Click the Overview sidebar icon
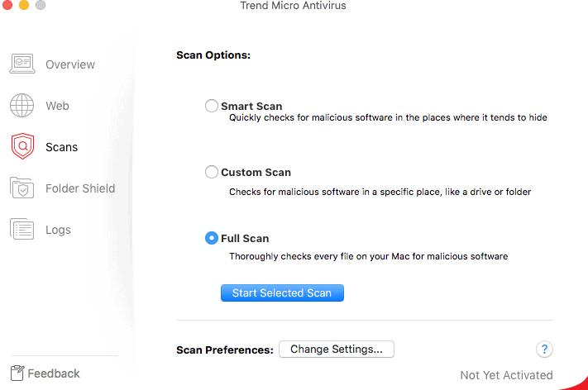 [x=22, y=64]
